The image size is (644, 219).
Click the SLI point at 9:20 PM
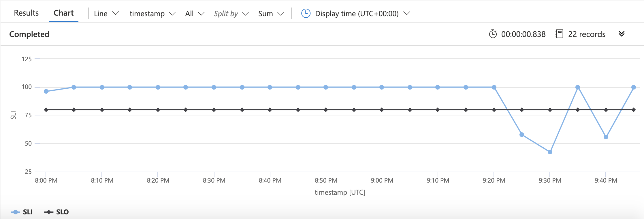(x=494, y=87)
